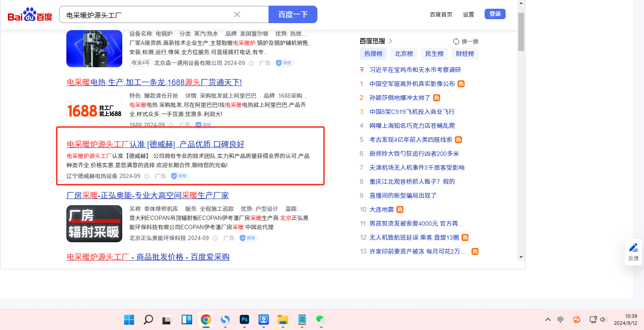Open Photoshop from the taskbar
This screenshot has height=330, width=644.
(x=244, y=320)
